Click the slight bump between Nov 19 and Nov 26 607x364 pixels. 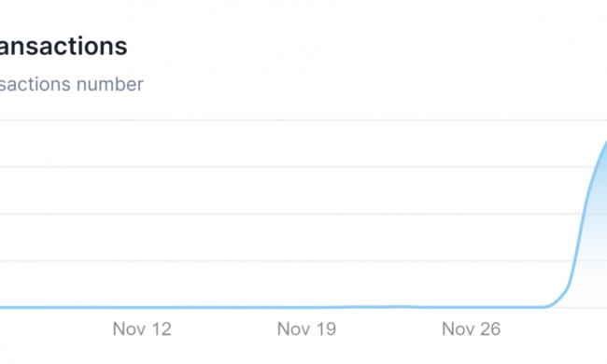pyautogui.click(x=401, y=307)
